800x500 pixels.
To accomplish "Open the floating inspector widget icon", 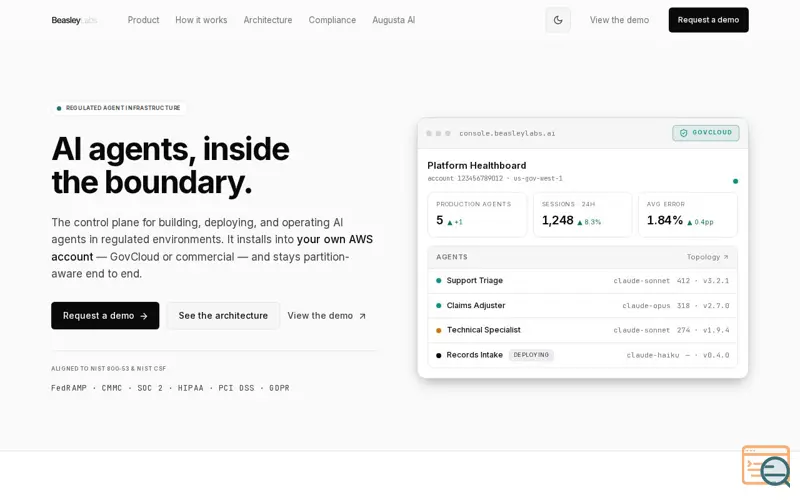I will pyautogui.click(x=766, y=466).
